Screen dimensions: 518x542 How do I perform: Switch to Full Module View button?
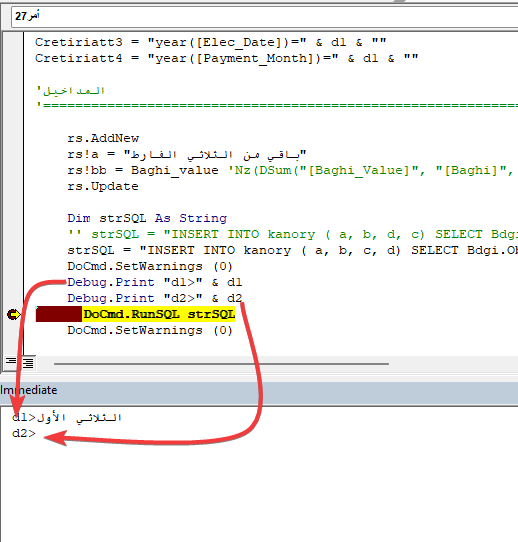pyautogui.click(x=28, y=363)
